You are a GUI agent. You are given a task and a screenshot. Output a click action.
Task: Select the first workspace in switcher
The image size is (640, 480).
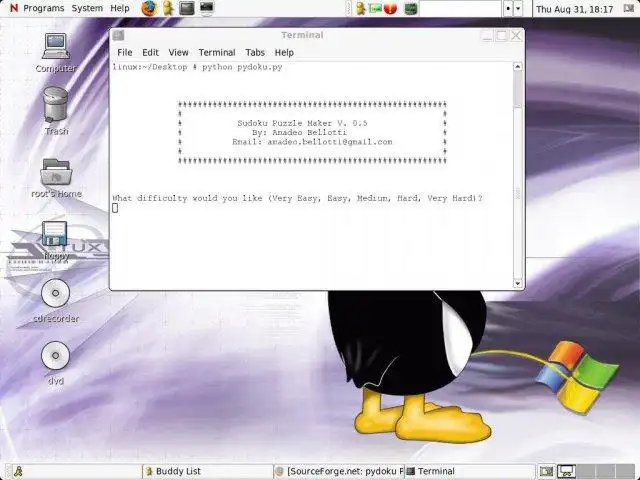pos(567,471)
